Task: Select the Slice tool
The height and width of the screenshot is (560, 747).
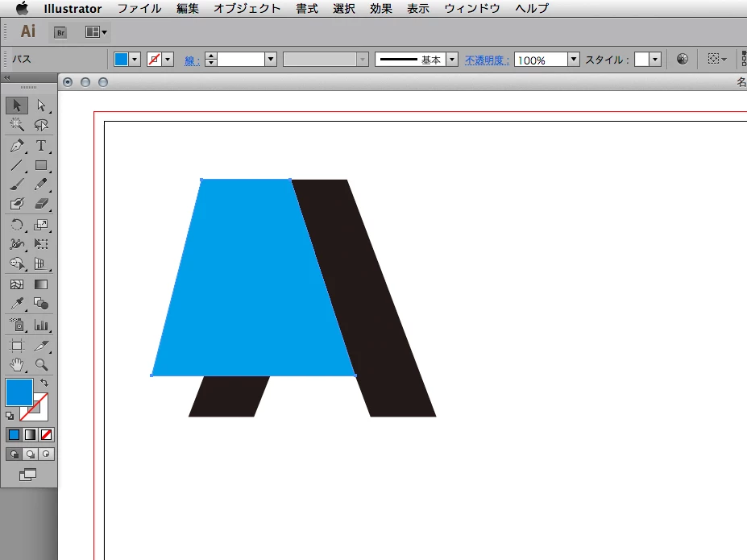Action: pyautogui.click(x=41, y=346)
